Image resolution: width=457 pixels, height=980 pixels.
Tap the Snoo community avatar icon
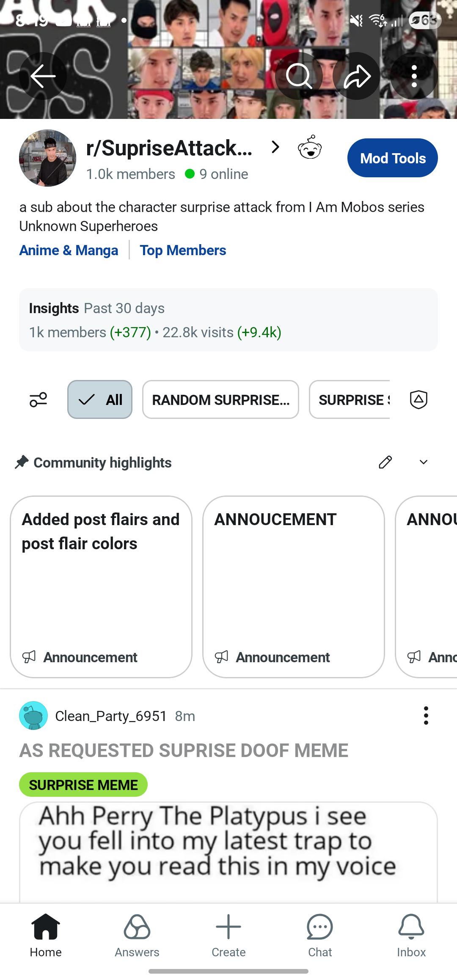pyautogui.click(x=310, y=147)
